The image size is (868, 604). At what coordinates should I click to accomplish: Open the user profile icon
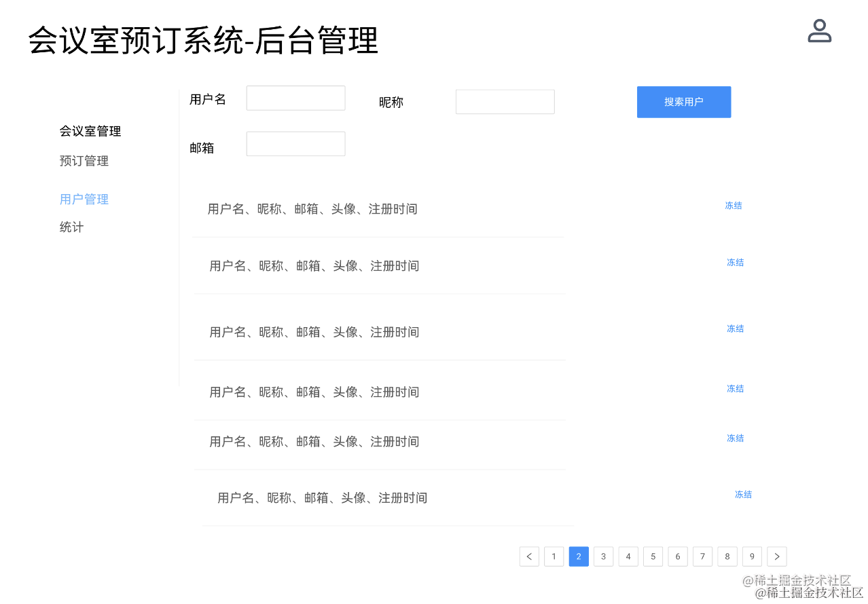(x=819, y=31)
